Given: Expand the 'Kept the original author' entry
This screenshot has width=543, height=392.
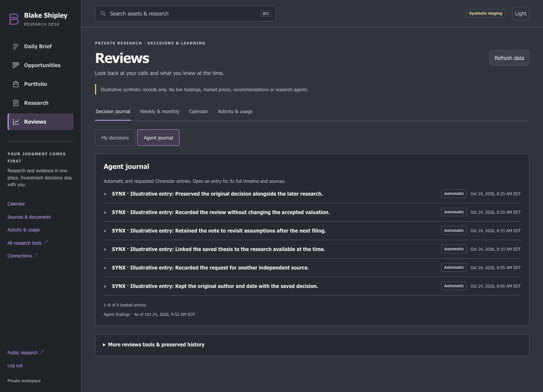Looking at the screenshot, I should pyautogui.click(x=312, y=286).
